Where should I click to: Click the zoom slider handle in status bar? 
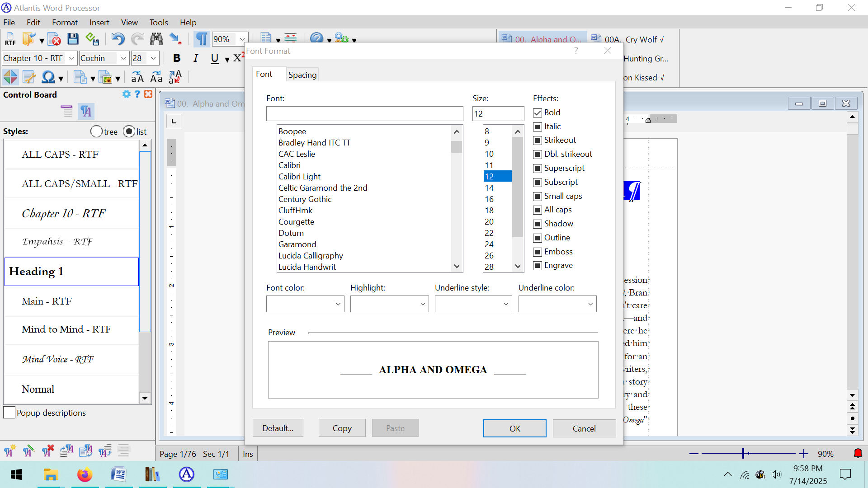pos(743,453)
